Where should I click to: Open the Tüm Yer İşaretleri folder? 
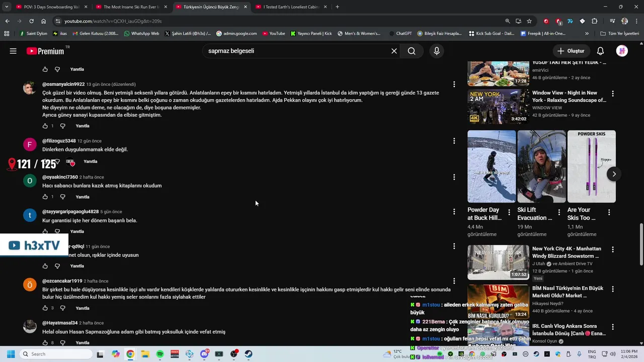[619, 34]
